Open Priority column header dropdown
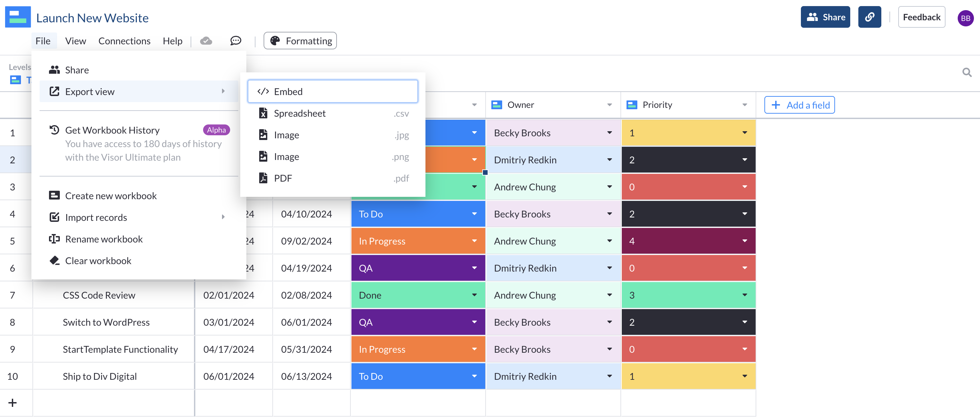This screenshot has height=418, width=980. click(x=744, y=105)
